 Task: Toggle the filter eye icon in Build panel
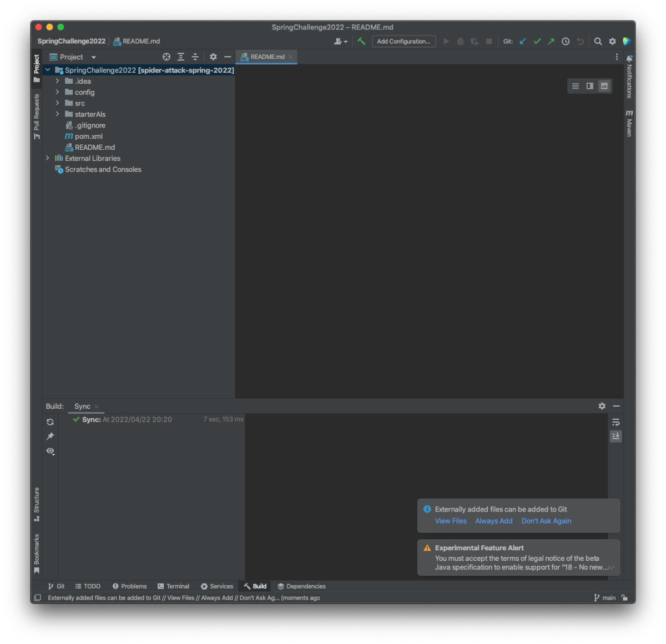coord(50,451)
